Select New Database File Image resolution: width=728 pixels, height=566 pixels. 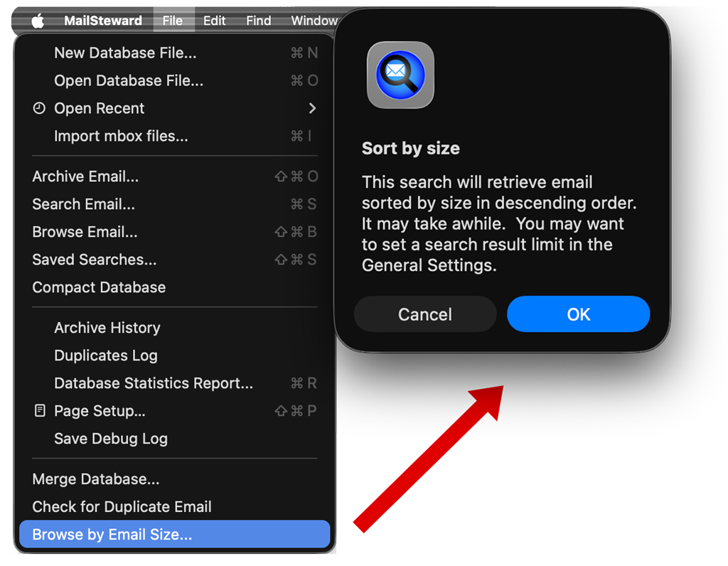click(125, 53)
